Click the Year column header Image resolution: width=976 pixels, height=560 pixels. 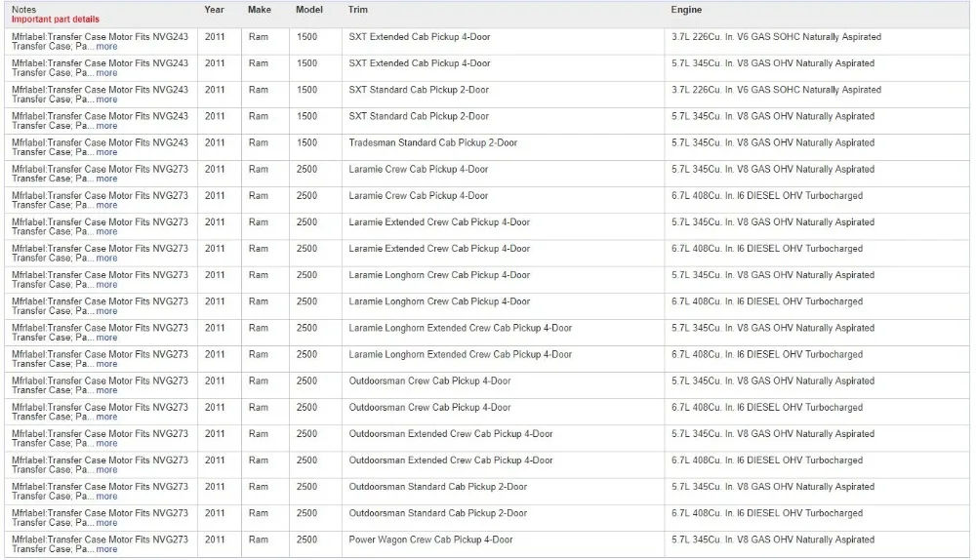pyautogui.click(x=214, y=10)
